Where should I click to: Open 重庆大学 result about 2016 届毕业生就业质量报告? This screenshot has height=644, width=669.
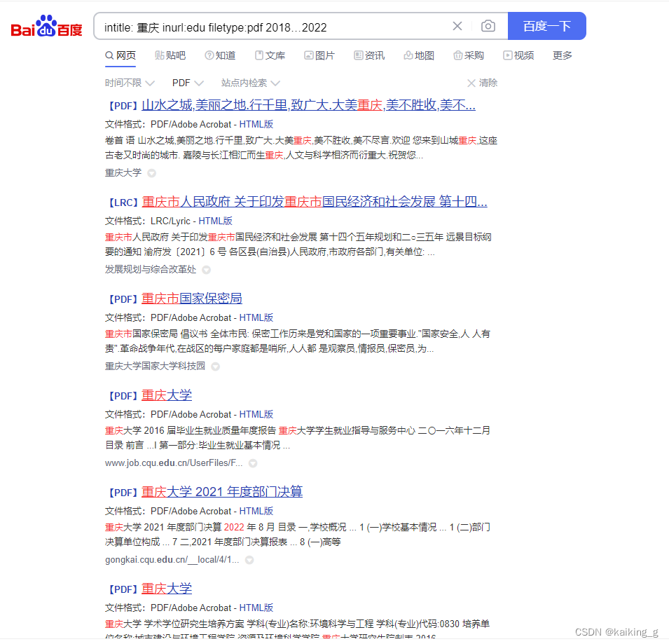[x=167, y=395]
